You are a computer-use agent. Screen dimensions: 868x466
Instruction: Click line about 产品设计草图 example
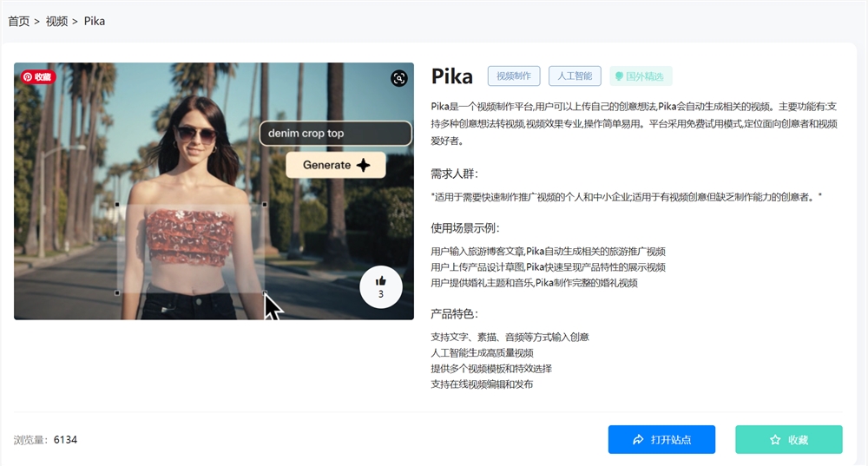click(x=548, y=266)
